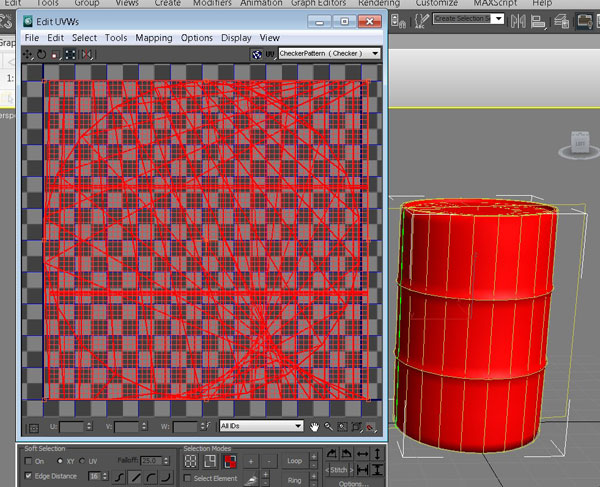Click the Falloff value field

pyautogui.click(x=150, y=461)
